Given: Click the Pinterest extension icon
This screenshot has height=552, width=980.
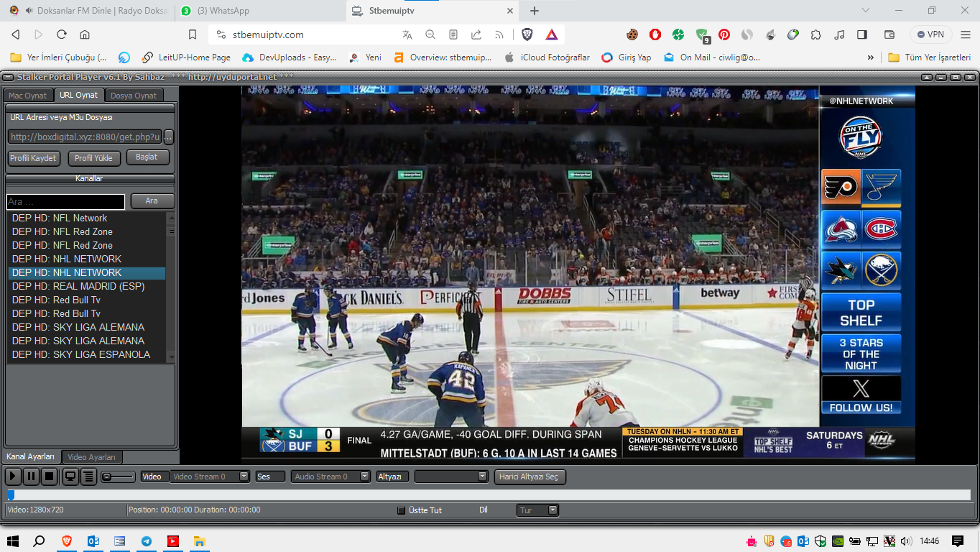Looking at the screenshot, I should point(724,34).
